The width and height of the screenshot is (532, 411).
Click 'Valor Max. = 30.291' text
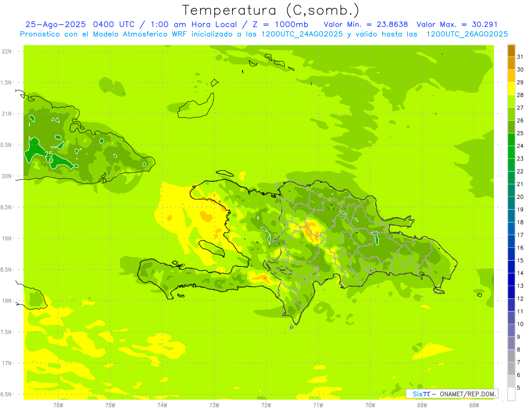(x=457, y=24)
